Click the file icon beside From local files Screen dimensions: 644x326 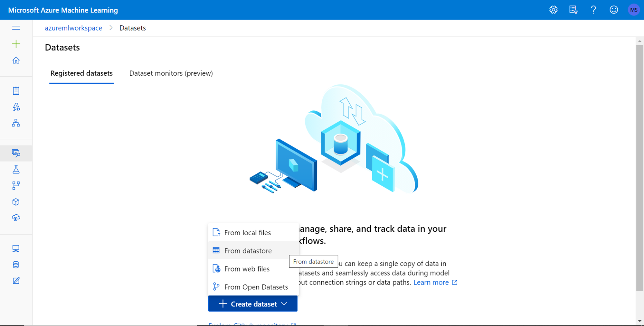(216, 232)
